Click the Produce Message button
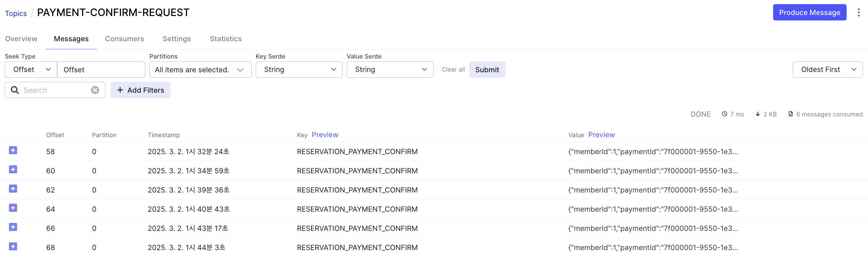The width and height of the screenshot is (868, 259). coord(809,12)
